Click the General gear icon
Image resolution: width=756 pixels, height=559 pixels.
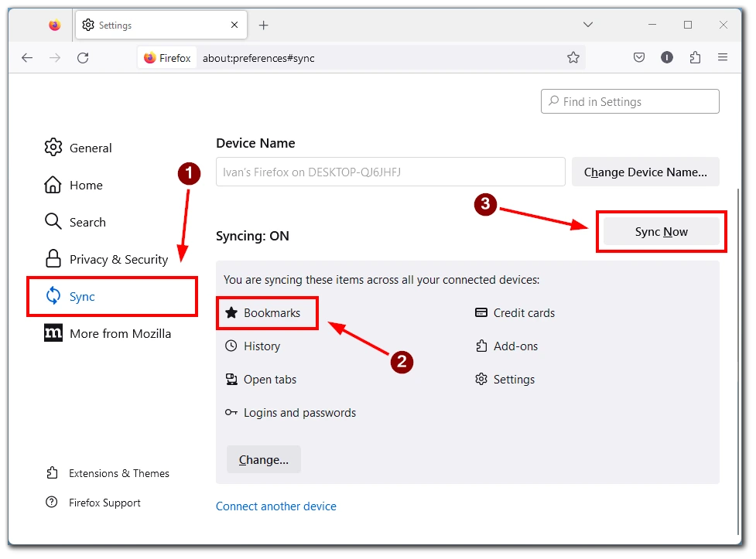(53, 148)
